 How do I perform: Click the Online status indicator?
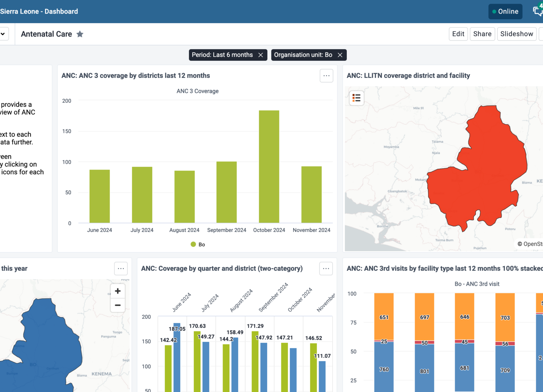(505, 11)
